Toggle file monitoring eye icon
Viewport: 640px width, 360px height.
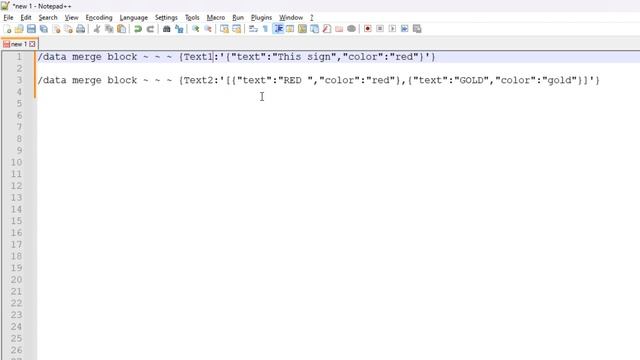[x=351, y=29]
